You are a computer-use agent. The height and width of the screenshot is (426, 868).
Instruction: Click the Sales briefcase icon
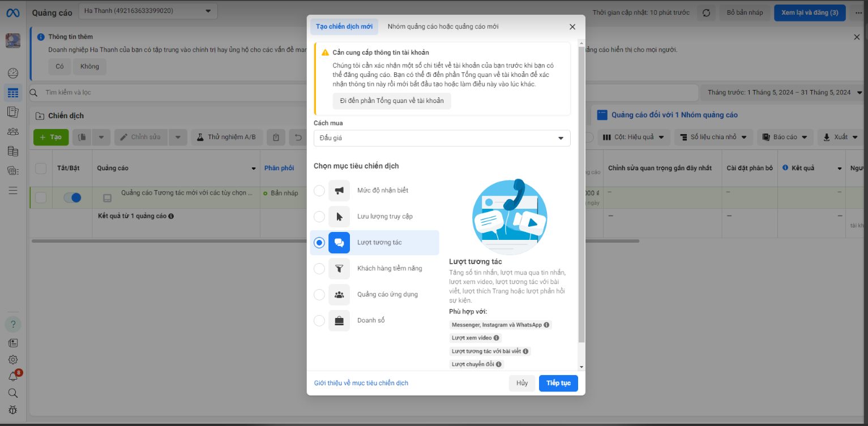tap(339, 321)
